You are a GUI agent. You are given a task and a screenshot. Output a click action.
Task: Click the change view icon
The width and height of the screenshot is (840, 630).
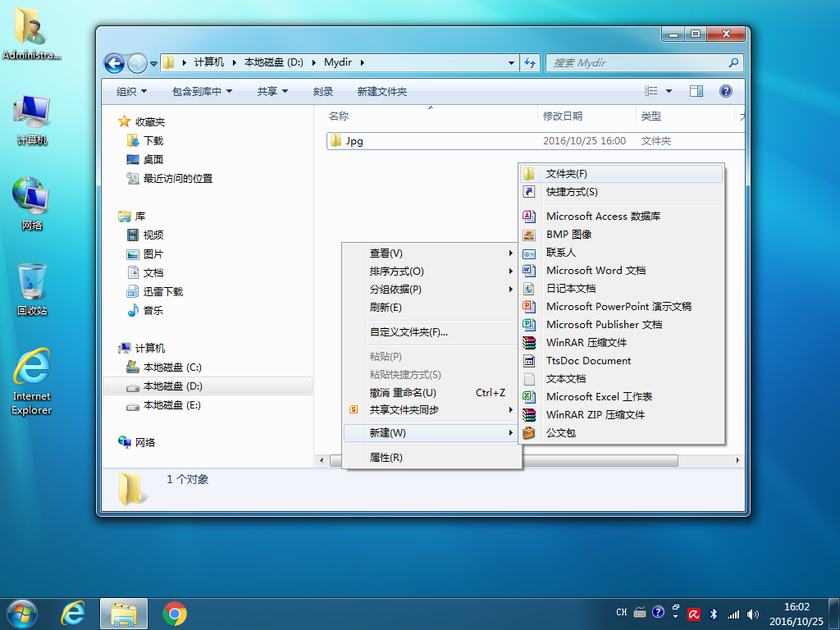pyautogui.click(x=651, y=91)
